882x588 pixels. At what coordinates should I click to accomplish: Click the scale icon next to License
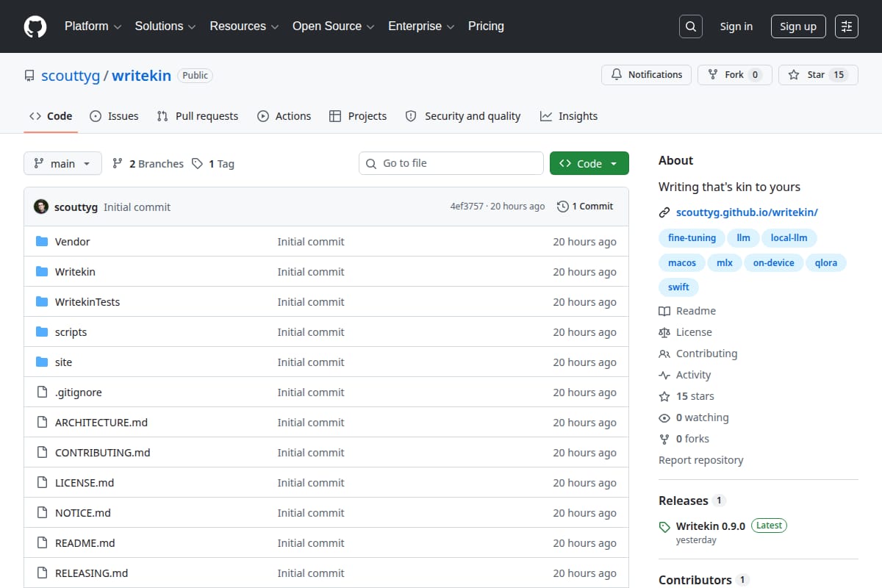[664, 332]
